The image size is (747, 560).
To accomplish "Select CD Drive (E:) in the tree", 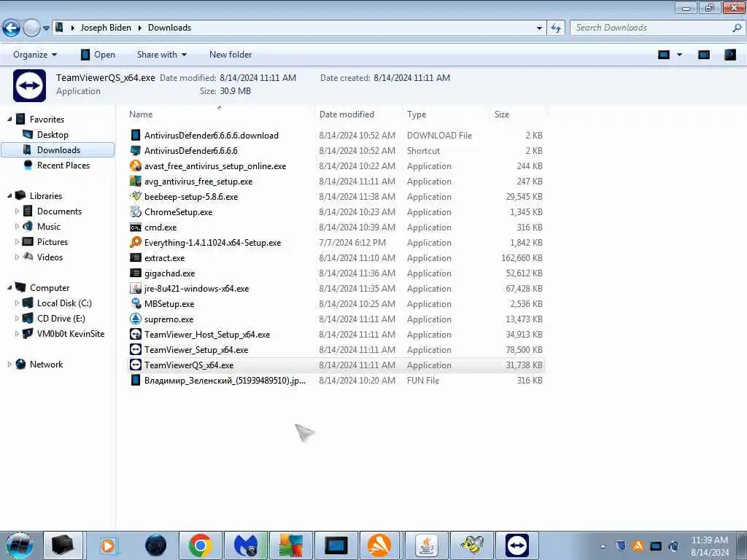I will [61, 318].
